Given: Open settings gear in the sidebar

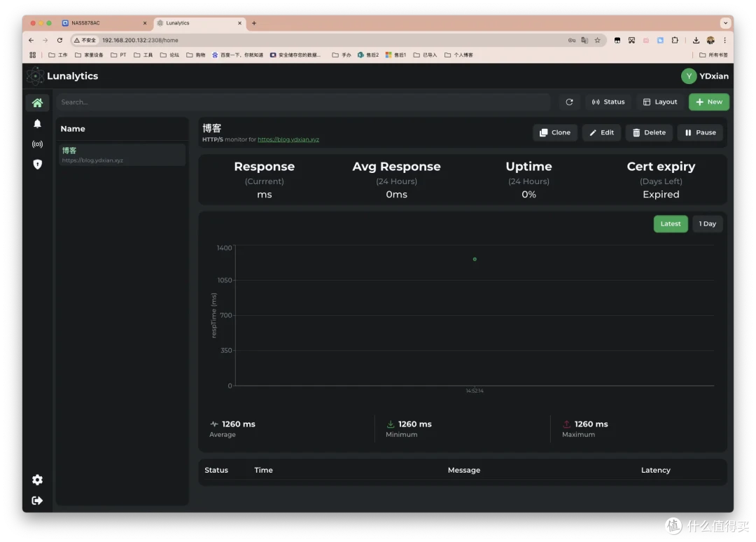Looking at the screenshot, I should (x=37, y=480).
